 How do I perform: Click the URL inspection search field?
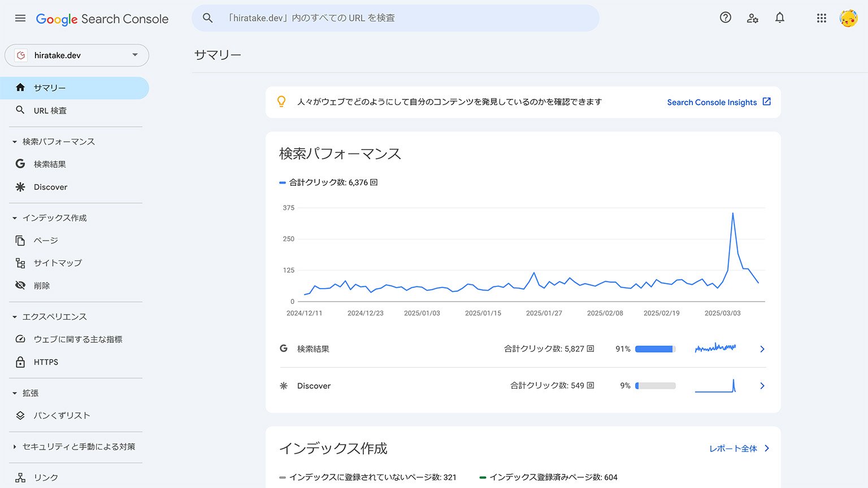point(396,18)
